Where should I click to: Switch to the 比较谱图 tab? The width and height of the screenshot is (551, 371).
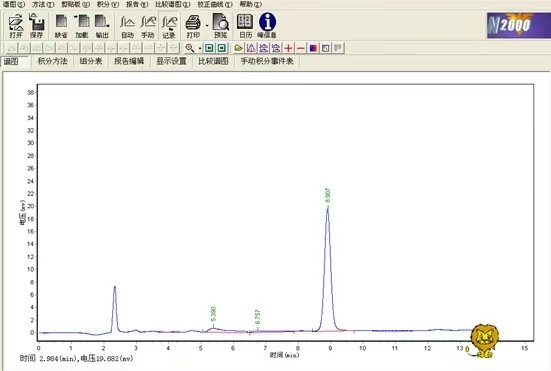(x=213, y=61)
